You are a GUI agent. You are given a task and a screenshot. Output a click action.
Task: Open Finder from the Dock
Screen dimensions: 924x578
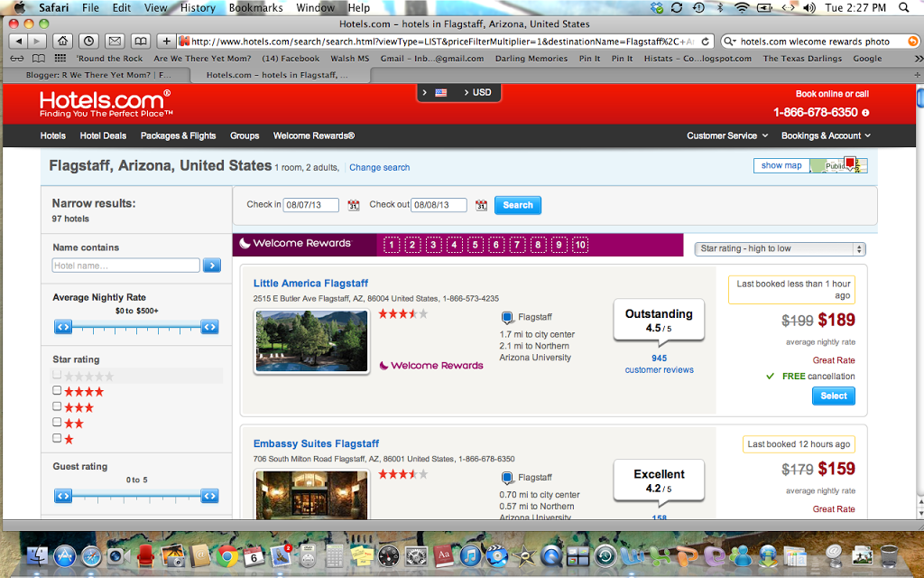38,556
